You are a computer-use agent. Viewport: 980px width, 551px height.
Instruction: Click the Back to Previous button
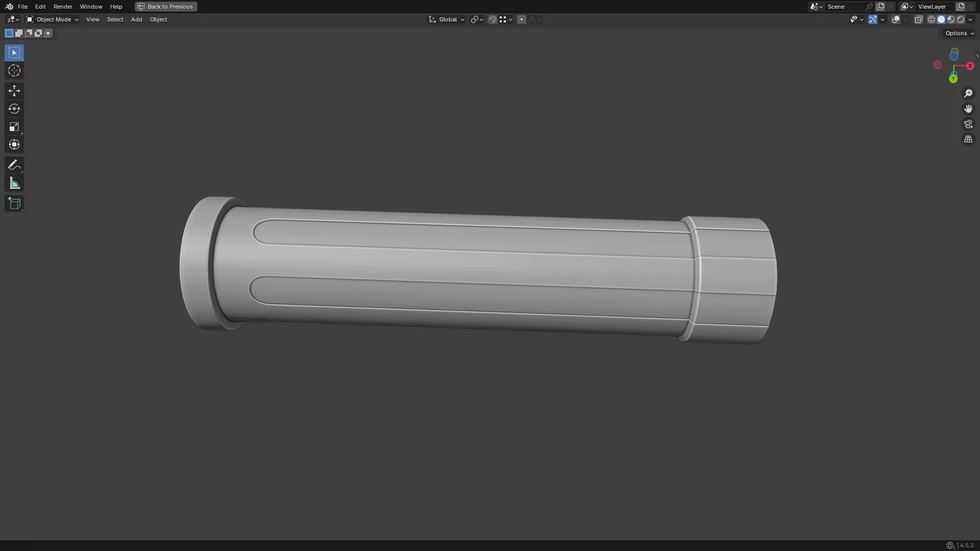tap(166, 7)
